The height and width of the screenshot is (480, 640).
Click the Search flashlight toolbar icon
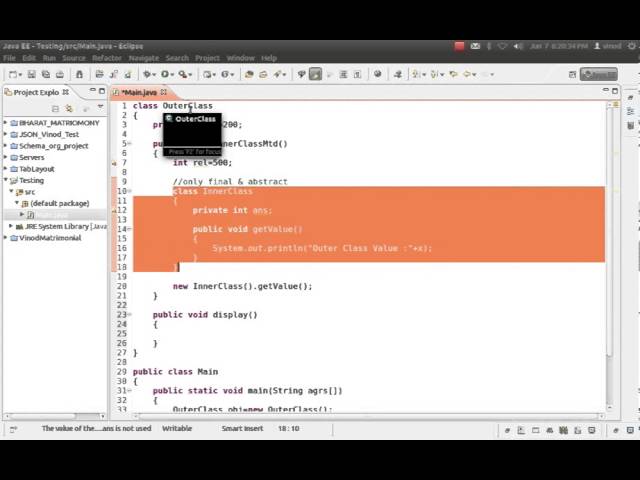(279, 74)
